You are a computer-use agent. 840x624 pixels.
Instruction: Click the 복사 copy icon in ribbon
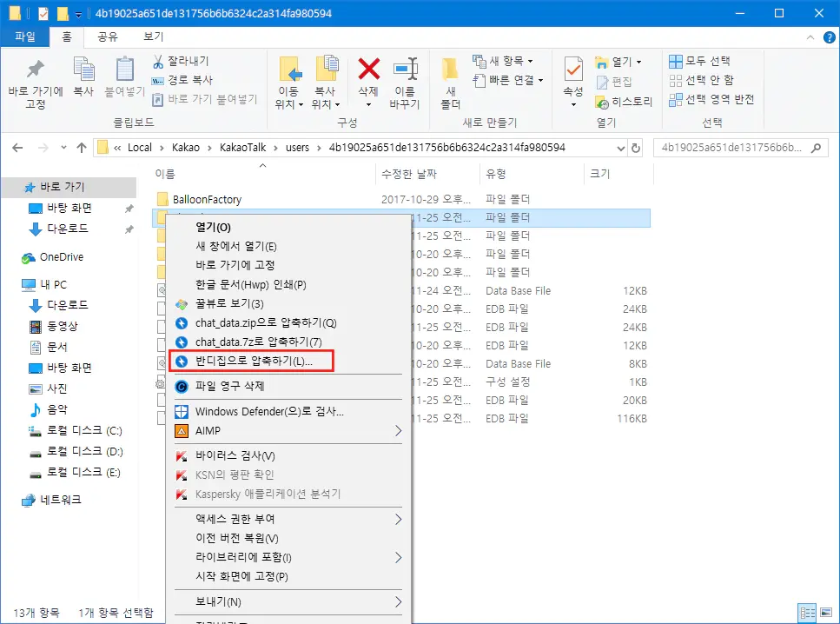(x=83, y=69)
